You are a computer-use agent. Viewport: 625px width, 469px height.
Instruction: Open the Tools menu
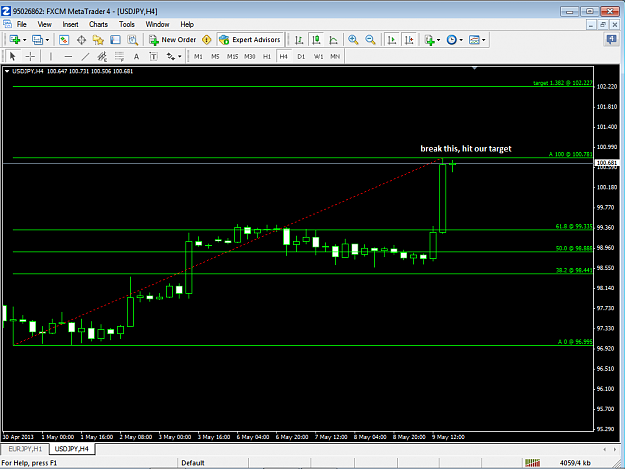(127, 24)
